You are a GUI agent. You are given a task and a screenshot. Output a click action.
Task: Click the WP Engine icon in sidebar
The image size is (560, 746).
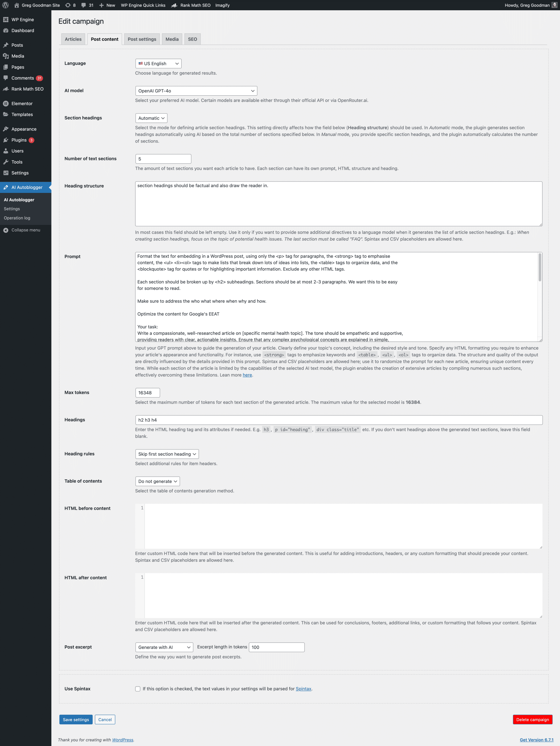pos(6,19)
